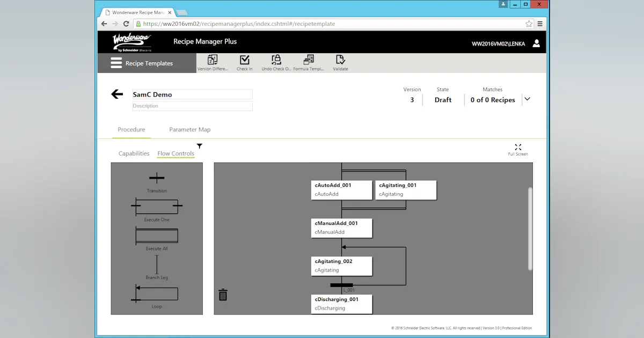Open the Chrome menu button

(540, 24)
